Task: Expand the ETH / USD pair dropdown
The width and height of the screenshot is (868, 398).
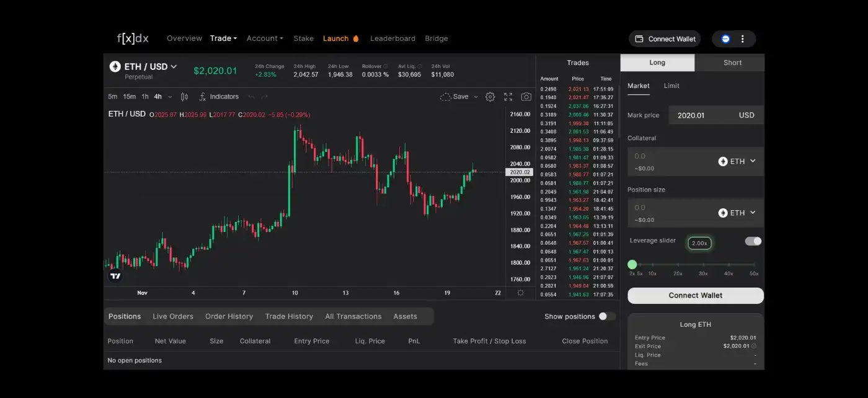Action: pyautogui.click(x=174, y=67)
